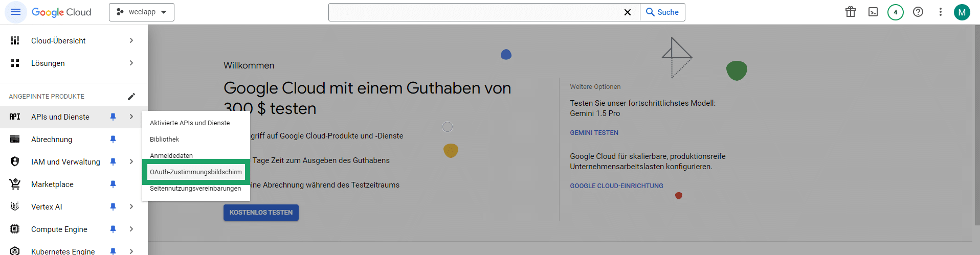Click the Suche search button
Screen dimensions: 980x255
tap(662, 12)
